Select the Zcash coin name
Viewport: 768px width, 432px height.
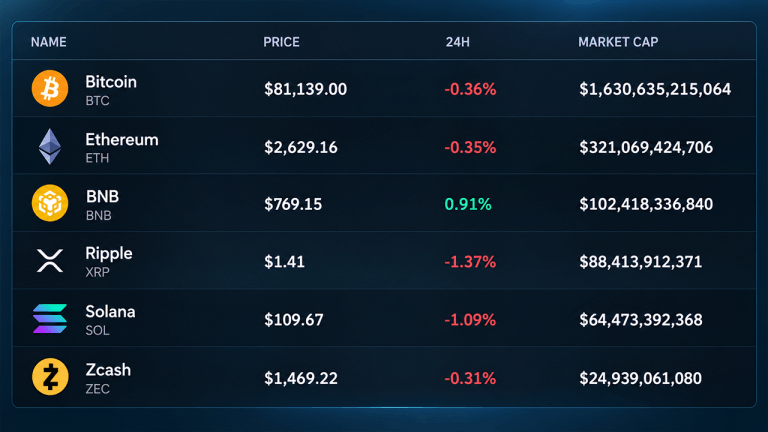click(x=108, y=370)
